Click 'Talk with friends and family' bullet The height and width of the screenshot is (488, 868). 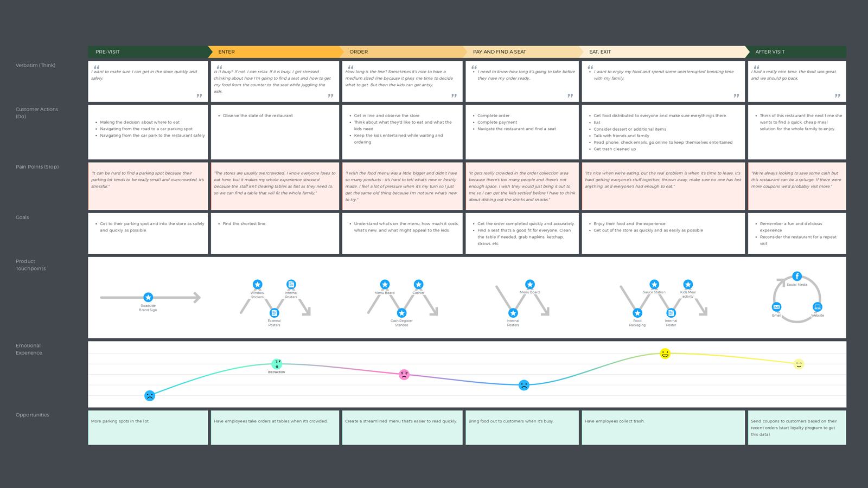click(x=621, y=136)
